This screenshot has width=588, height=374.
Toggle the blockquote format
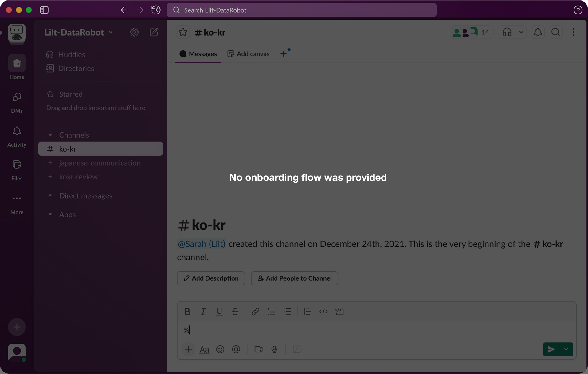pos(307,312)
